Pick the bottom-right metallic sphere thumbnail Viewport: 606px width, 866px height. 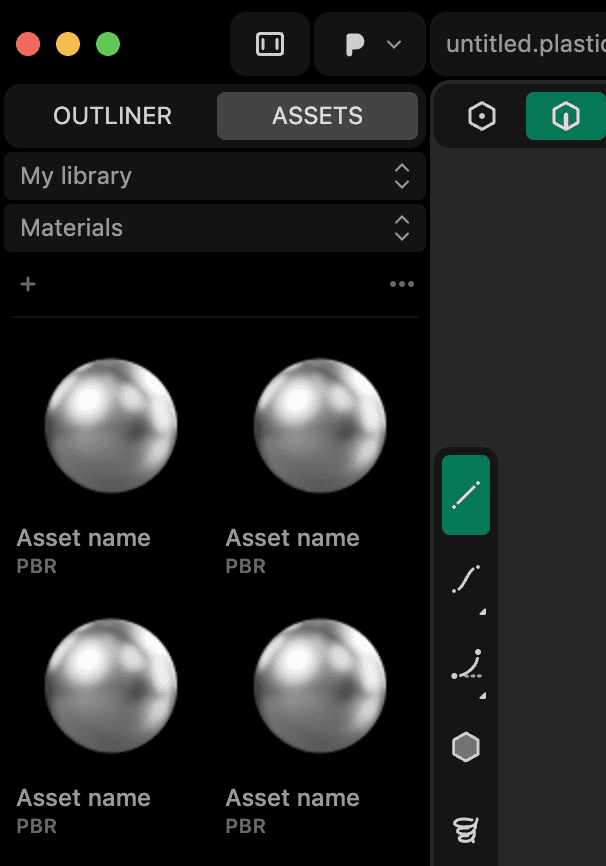click(x=320, y=686)
